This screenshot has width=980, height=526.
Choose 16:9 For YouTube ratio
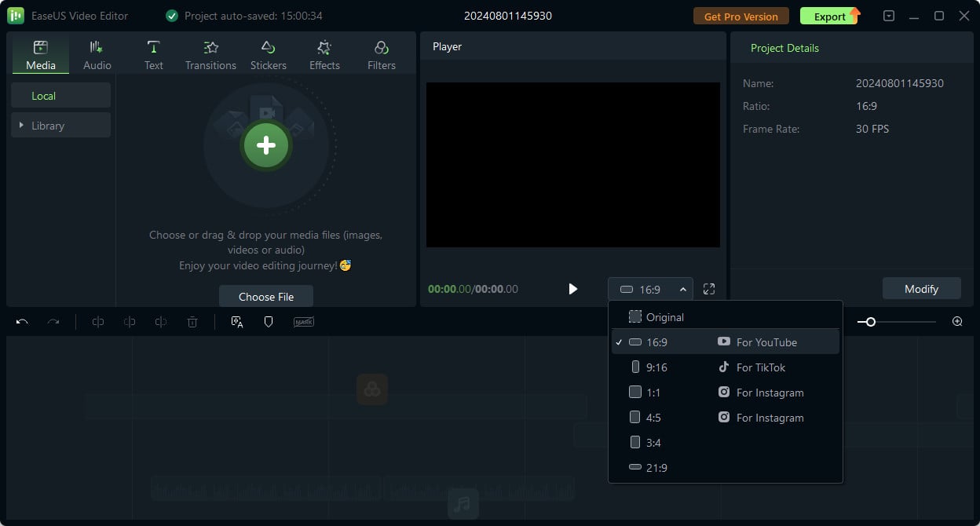point(725,342)
